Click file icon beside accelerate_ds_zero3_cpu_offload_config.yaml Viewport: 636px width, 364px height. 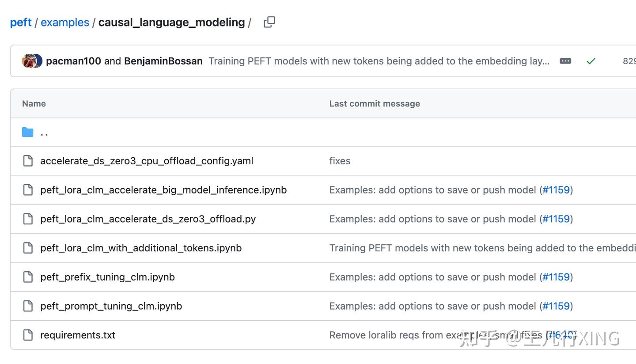point(28,161)
